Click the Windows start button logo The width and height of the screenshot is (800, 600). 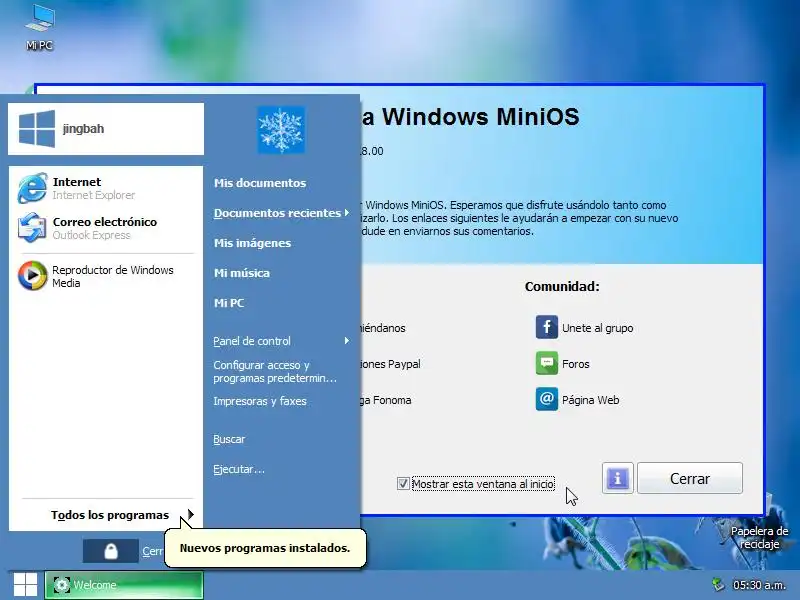coord(25,584)
